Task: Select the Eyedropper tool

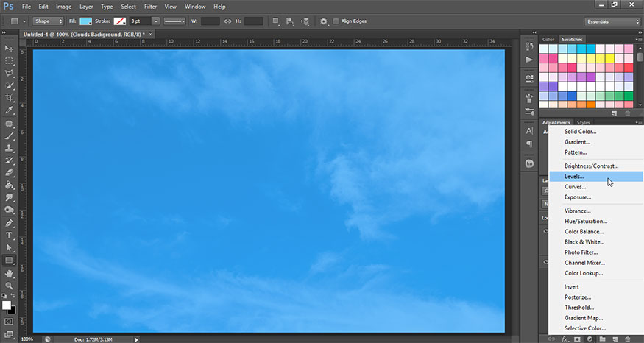Action: click(x=9, y=110)
